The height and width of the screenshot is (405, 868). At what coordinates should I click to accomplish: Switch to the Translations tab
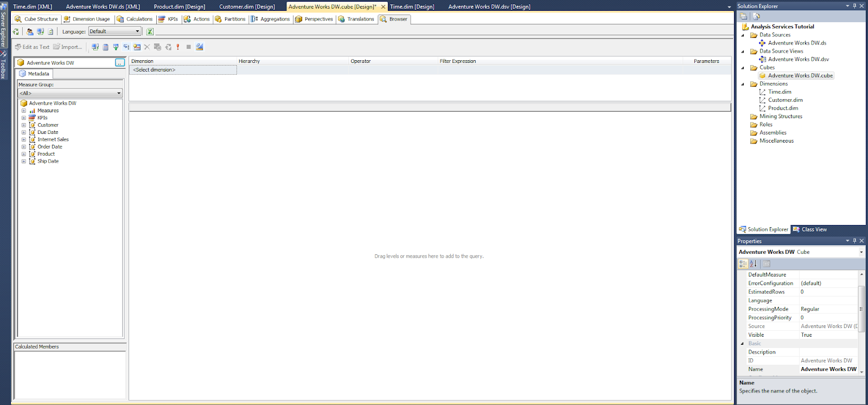356,19
